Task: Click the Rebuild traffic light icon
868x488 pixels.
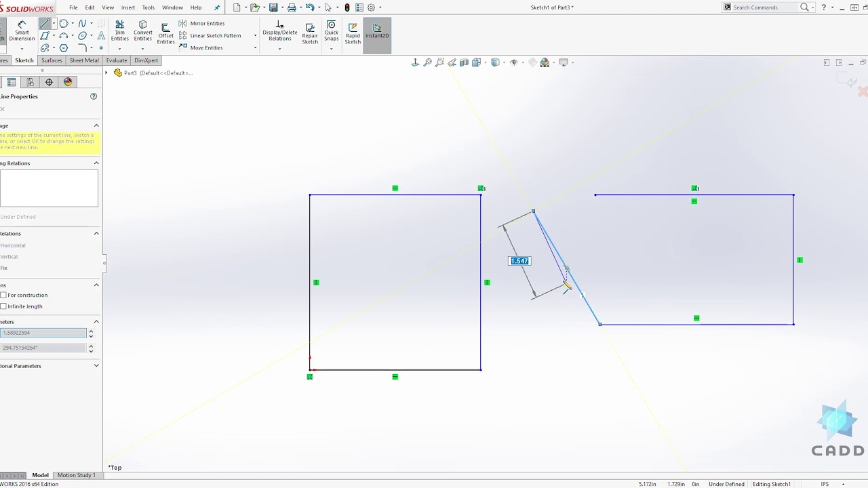Action: pyautogui.click(x=347, y=7)
